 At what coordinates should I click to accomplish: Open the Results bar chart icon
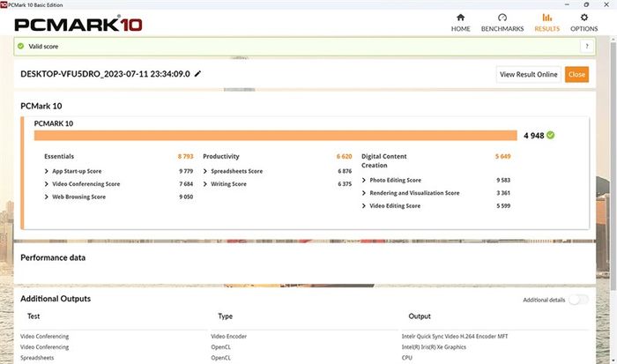[x=547, y=18]
